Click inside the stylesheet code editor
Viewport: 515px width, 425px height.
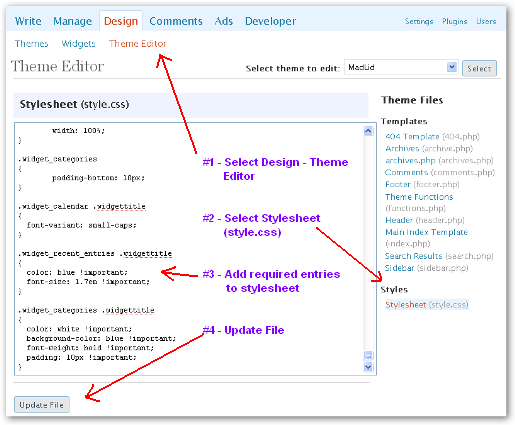[189, 249]
